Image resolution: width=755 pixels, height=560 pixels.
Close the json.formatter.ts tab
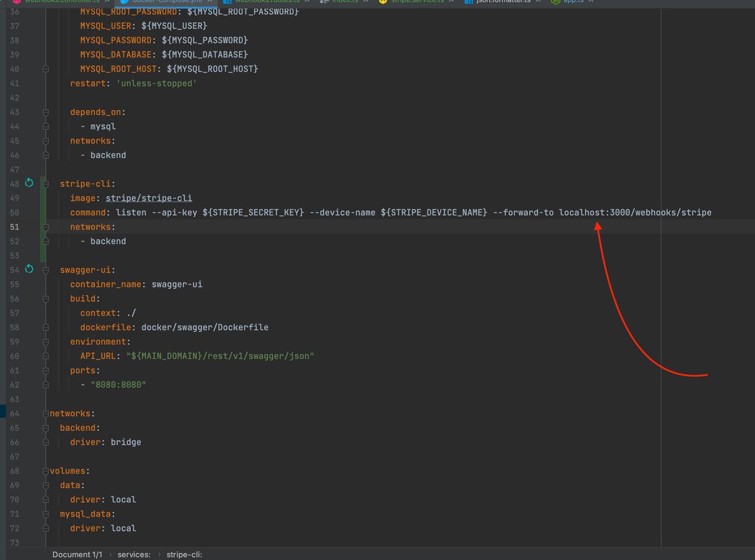538,1
